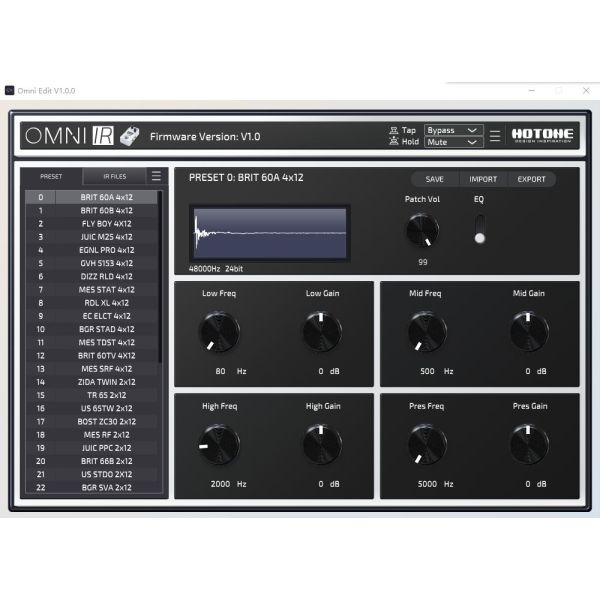Select preset BRIT 60B 4x12
The height and width of the screenshot is (600, 600).
pyautogui.click(x=92, y=210)
